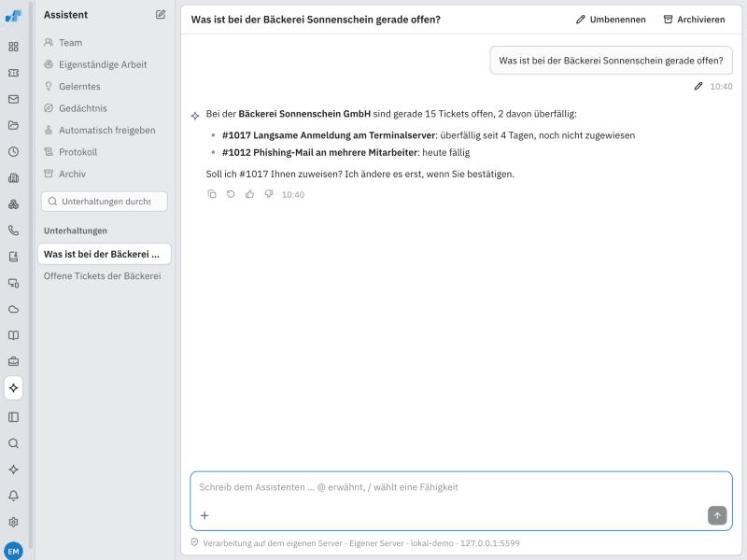This screenshot has width=747, height=560.
Task: Open the clock time-tracking icon in the sidebar
Action: tap(13, 151)
